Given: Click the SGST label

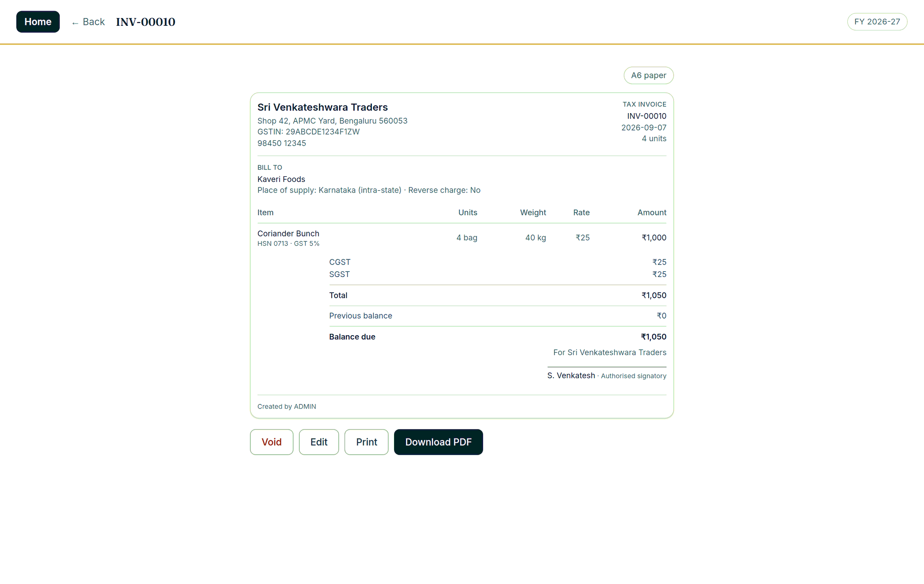Looking at the screenshot, I should pyautogui.click(x=339, y=274).
